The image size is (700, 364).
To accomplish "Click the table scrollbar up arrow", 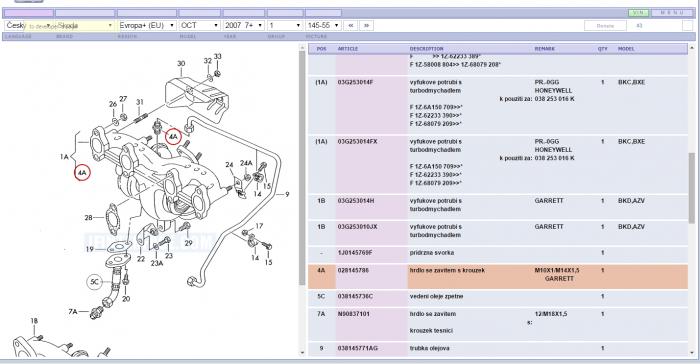I will 692,47.
